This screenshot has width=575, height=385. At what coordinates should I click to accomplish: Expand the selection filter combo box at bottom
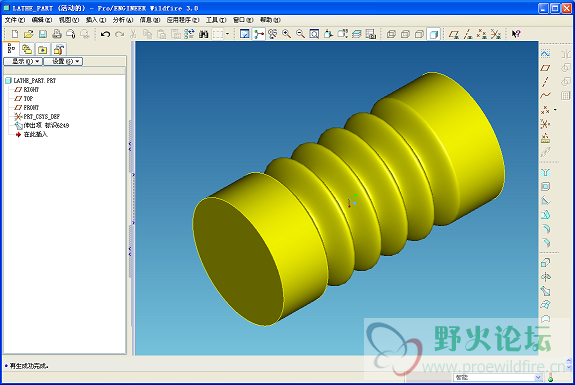click(x=498, y=377)
